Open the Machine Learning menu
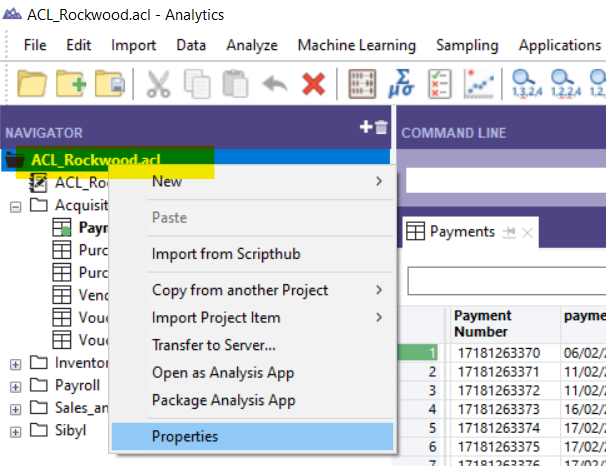 pos(356,45)
